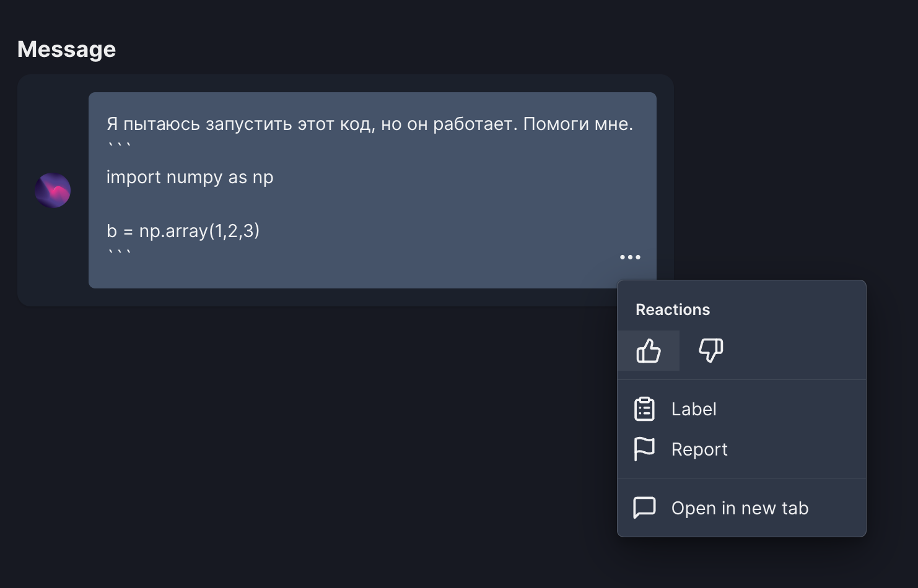918x588 pixels.
Task: Choose Open in new tab from the menu
Action: (740, 508)
